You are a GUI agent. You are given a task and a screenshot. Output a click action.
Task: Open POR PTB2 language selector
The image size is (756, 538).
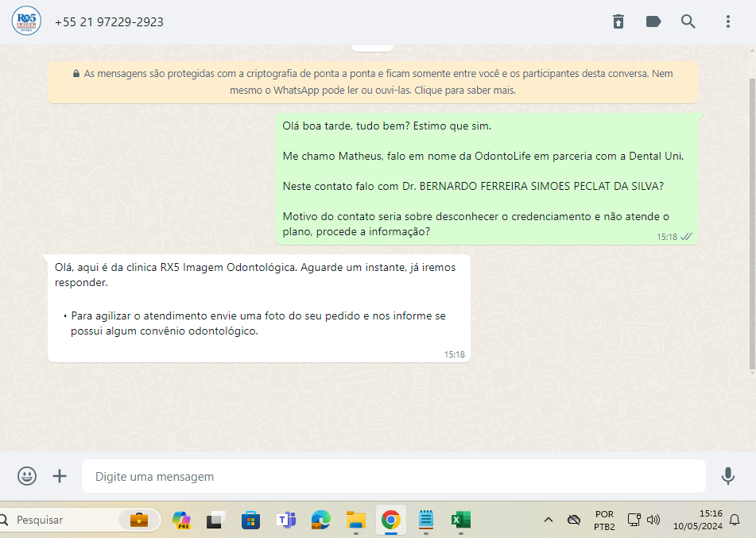[605, 521]
